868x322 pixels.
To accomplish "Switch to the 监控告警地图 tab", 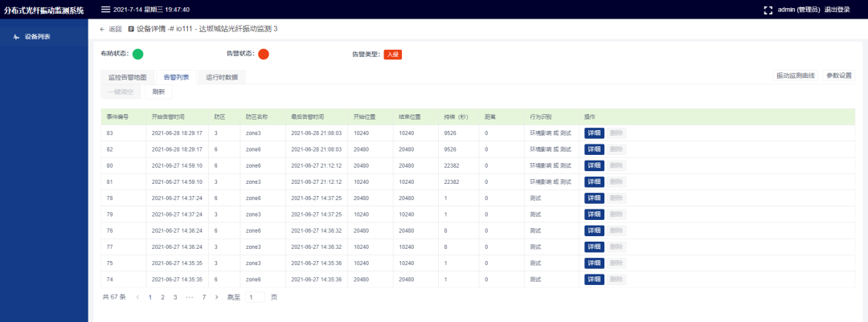I will [x=127, y=77].
